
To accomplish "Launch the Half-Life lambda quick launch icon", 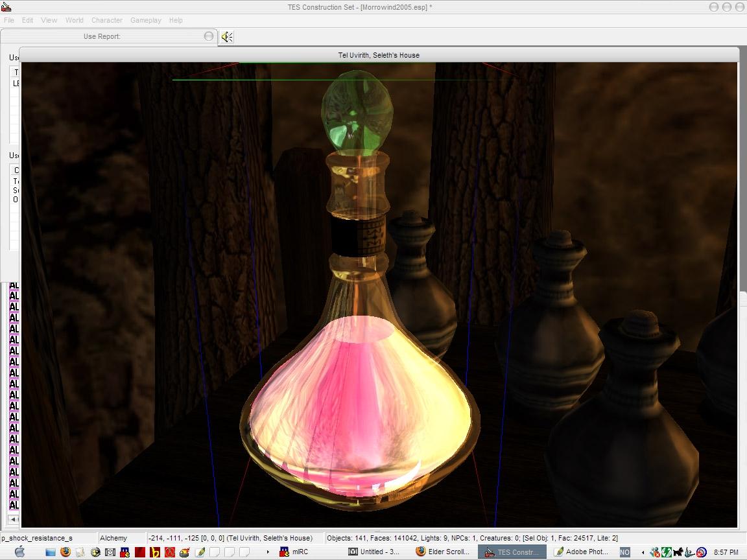I will click(170, 552).
